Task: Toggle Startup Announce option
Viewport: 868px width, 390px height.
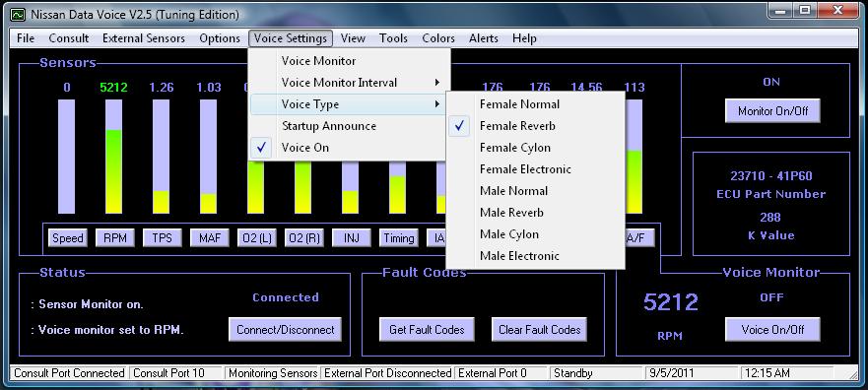Action: tap(349, 126)
